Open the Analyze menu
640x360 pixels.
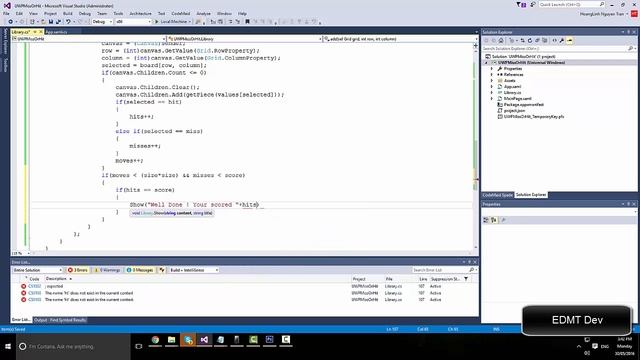pyautogui.click(x=203, y=13)
